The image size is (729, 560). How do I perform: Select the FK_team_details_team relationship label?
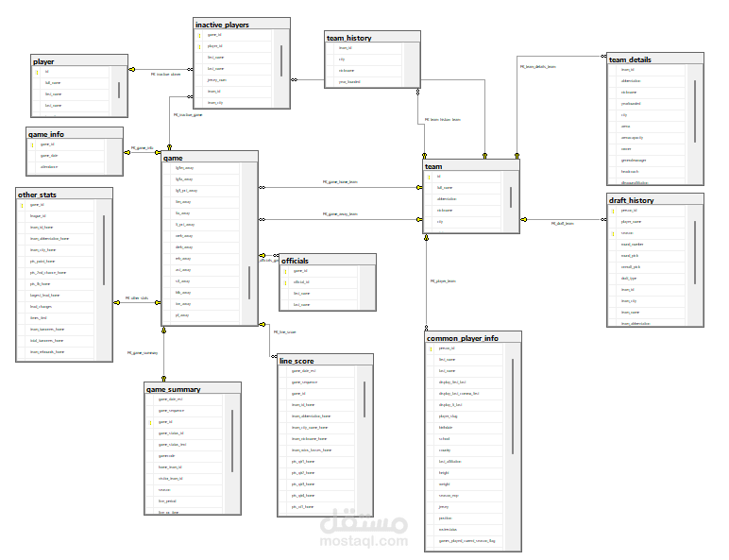pyautogui.click(x=538, y=66)
